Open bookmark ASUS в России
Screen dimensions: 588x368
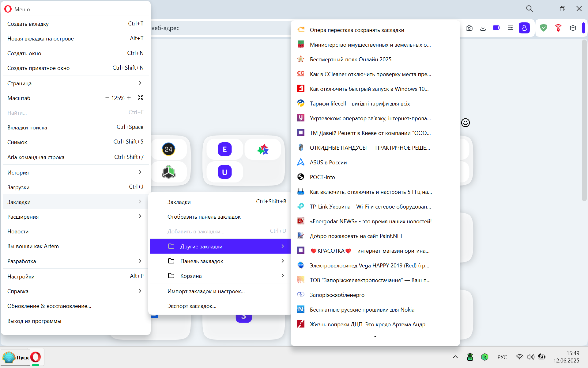[x=375, y=162]
